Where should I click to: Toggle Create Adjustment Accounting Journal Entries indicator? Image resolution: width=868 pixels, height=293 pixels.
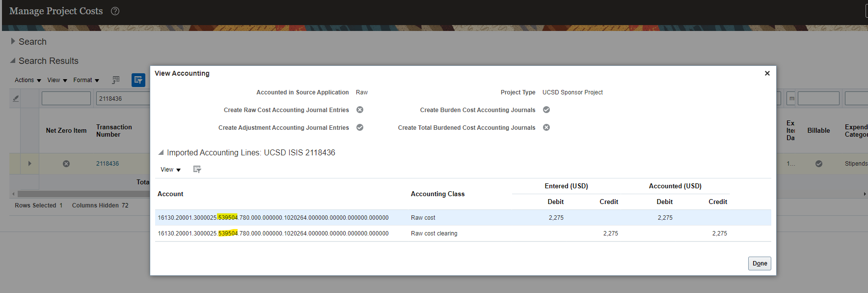(x=360, y=128)
